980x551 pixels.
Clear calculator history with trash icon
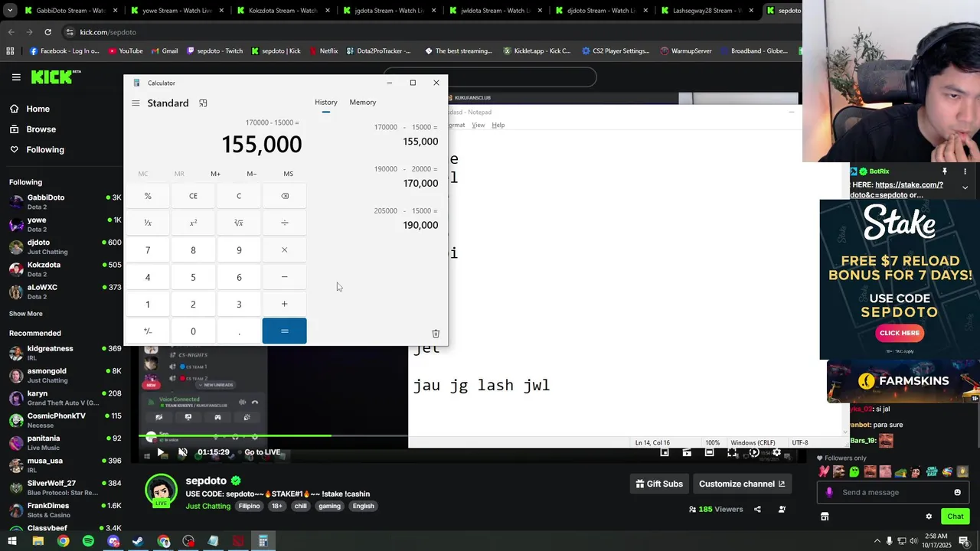(x=436, y=334)
